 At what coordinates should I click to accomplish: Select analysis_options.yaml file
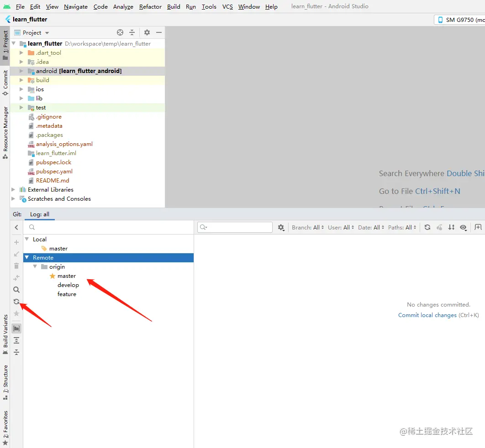(64, 144)
